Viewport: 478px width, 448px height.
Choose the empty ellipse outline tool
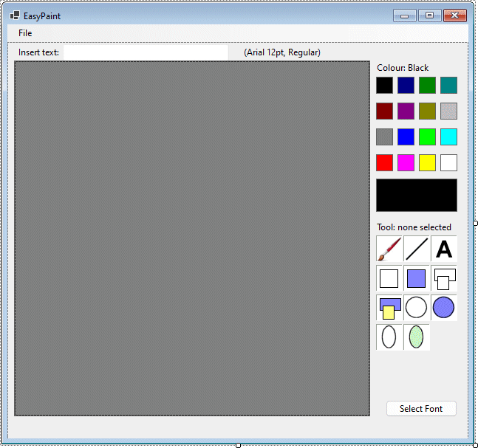coord(389,337)
